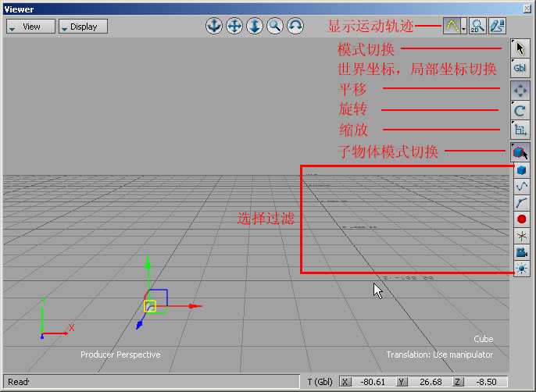Open the View dropdown menu
Screen dimensions: 536x392
30,27
